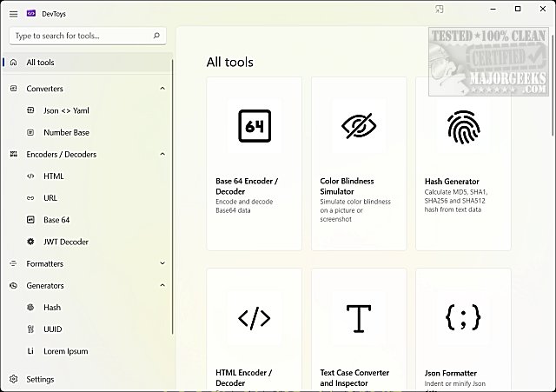Open Settings at sidebar bottom
Screen dimensions: 556x392
tap(40, 379)
